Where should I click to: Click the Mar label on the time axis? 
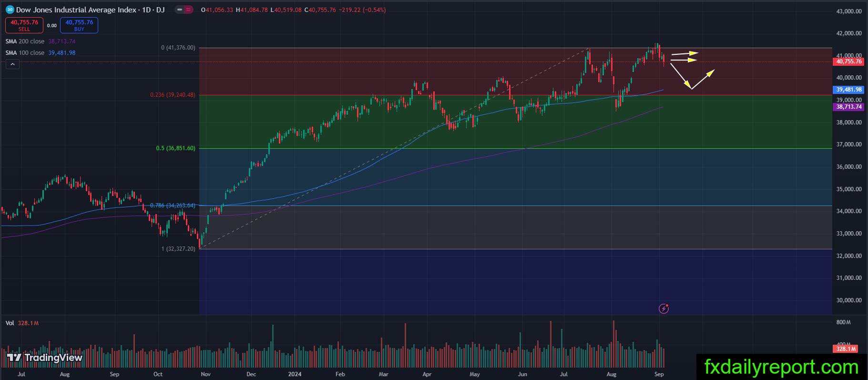click(x=383, y=374)
